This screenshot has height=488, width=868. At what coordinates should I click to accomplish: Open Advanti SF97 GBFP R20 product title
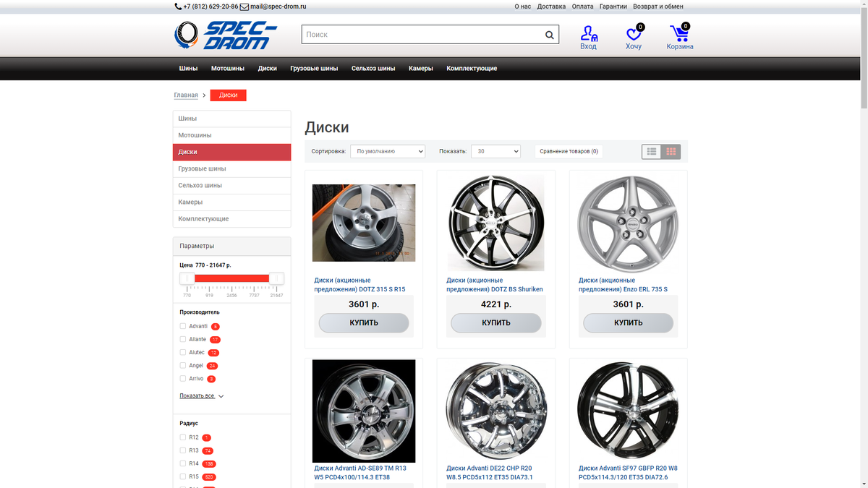point(628,473)
